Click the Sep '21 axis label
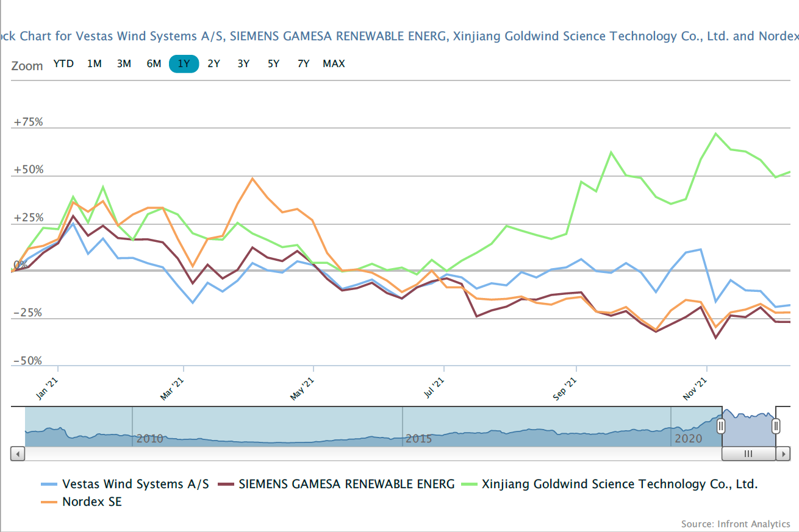The height and width of the screenshot is (532, 799). (565, 389)
